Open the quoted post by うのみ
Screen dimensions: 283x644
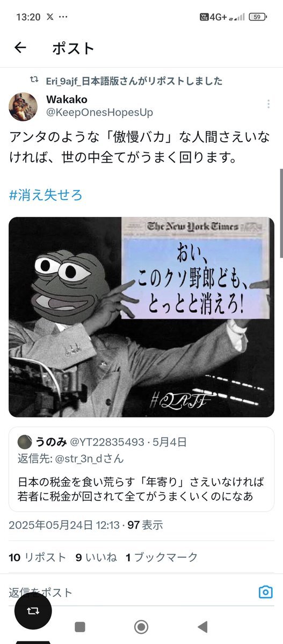pyautogui.click(x=141, y=469)
